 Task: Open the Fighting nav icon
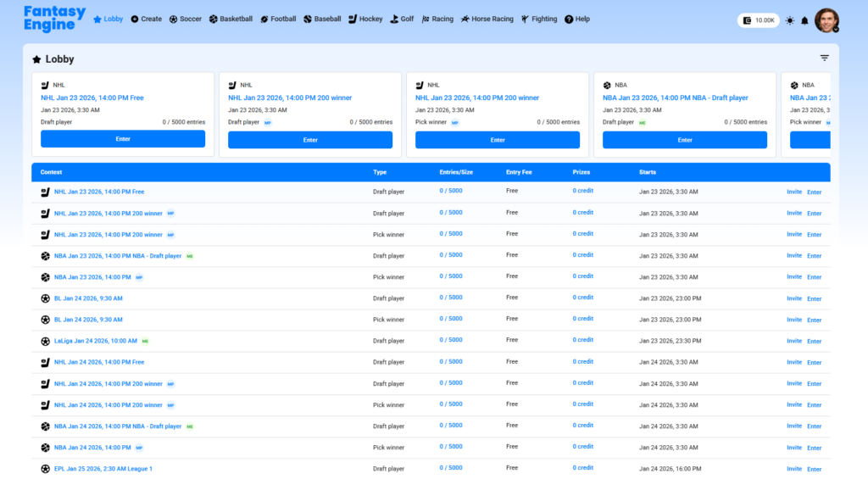[526, 19]
